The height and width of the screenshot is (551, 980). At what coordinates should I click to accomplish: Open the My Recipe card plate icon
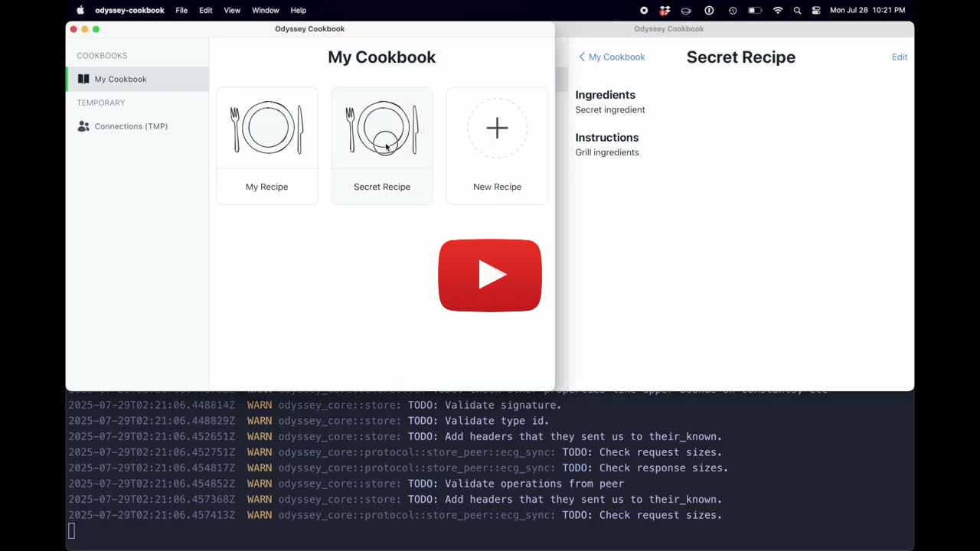(267, 128)
